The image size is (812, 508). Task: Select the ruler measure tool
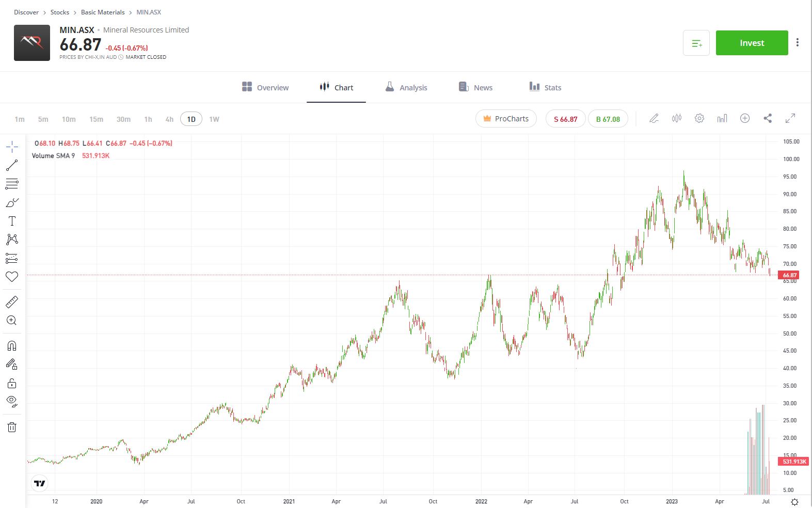(x=12, y=301)
